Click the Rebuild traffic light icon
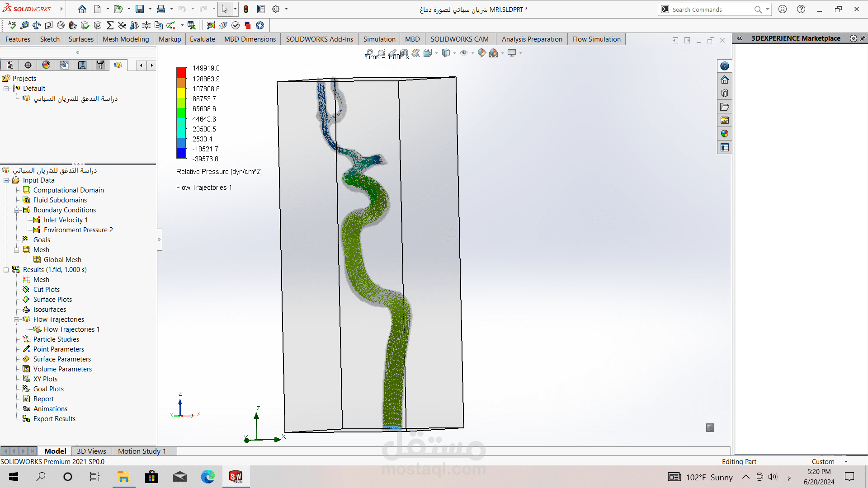The width and height of the screenshot is (868, 488). (246, 9)
